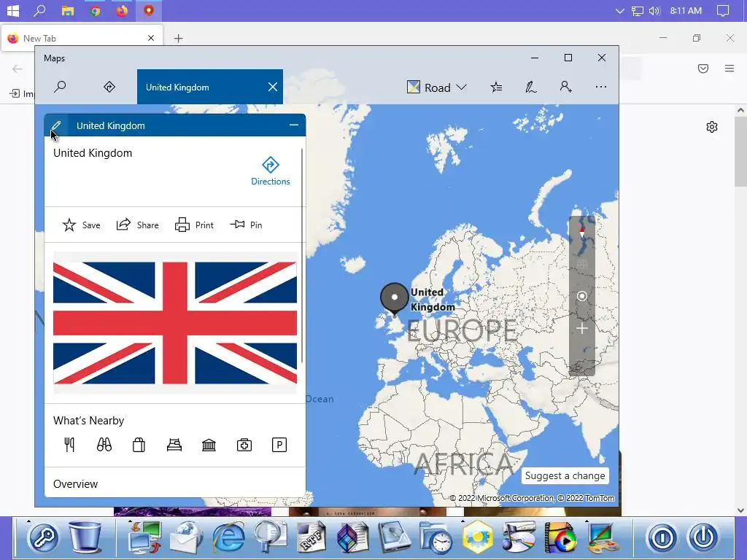Open the notification action center
747x560 pixels.
[x=722, y=10]
